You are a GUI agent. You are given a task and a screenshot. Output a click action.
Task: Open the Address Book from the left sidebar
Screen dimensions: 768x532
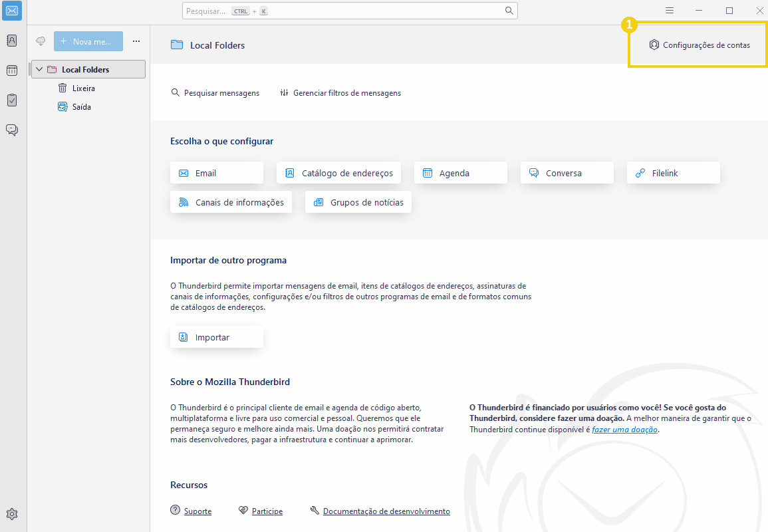pos(11,41)
